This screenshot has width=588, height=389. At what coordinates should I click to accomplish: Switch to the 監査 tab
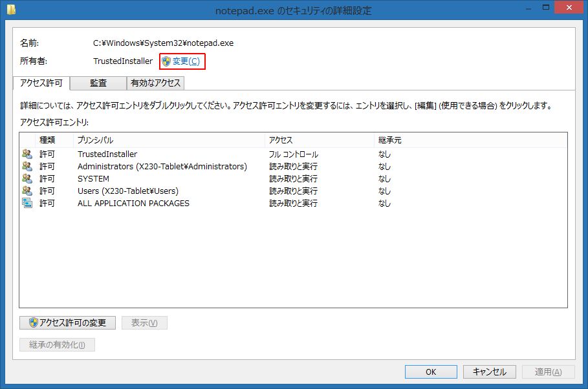tap(98, 83)
